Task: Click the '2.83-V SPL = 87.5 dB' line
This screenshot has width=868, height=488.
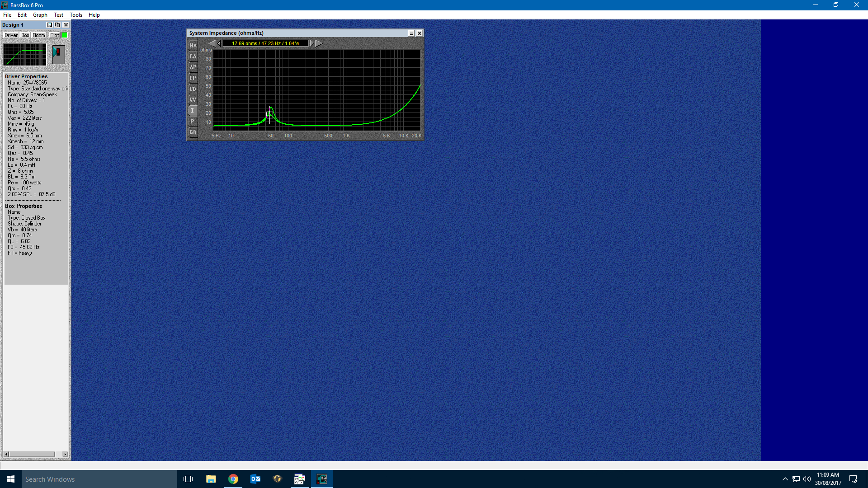Action: click(31, 194)
